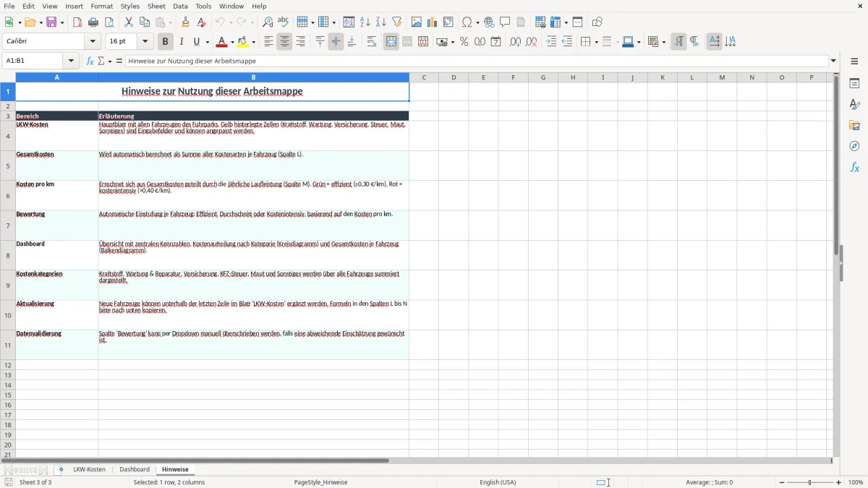868x488 pixels.
Task: Open Conditional Formatting dropdown arrow
Action: 663,42
